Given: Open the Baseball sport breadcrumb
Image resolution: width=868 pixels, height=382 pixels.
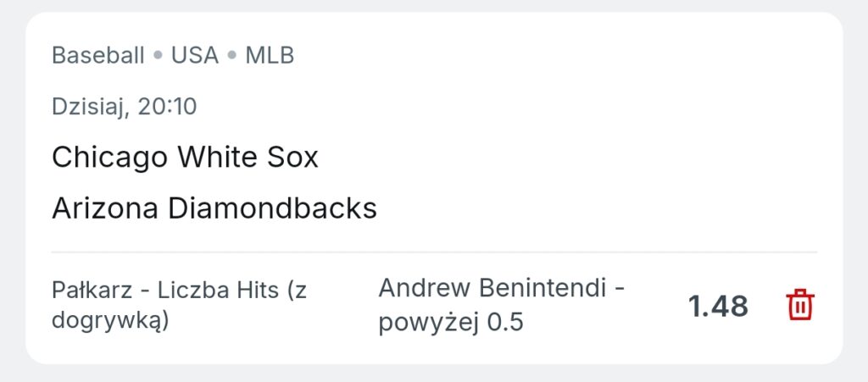Looking at the screenshot, I should pos(98,56).
